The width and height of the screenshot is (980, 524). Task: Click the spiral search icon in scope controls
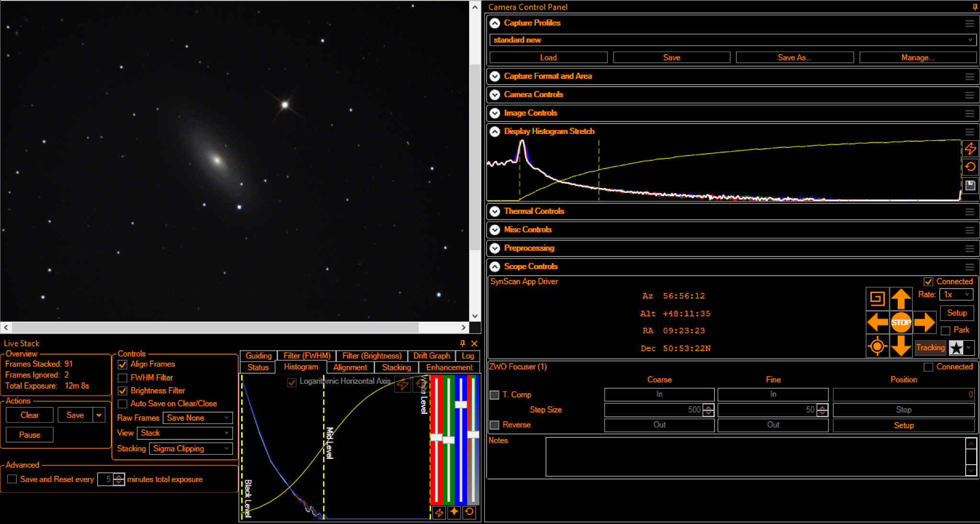877,299
